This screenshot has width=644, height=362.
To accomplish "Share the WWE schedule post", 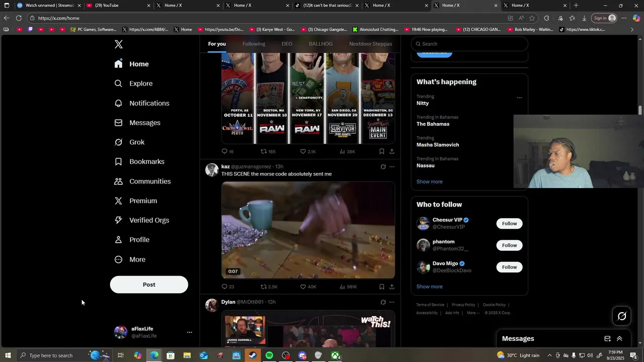I will 391,151.
